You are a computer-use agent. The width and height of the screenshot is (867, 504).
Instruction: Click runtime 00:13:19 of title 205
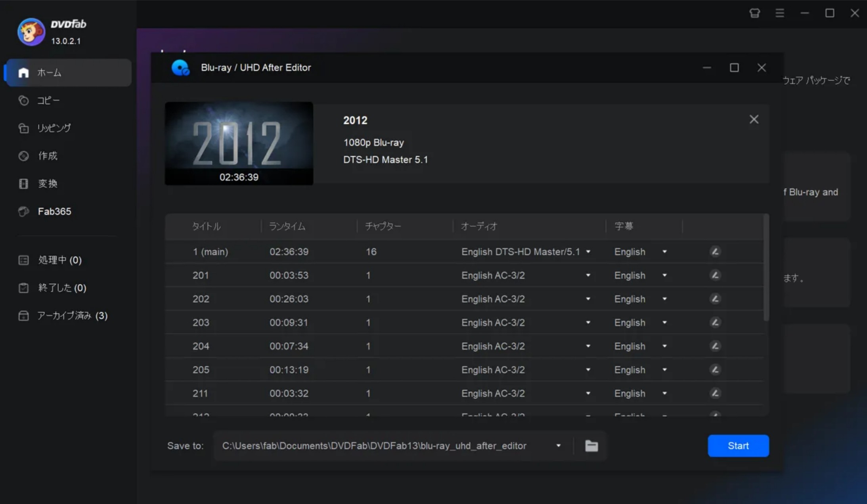click(289, 370)
